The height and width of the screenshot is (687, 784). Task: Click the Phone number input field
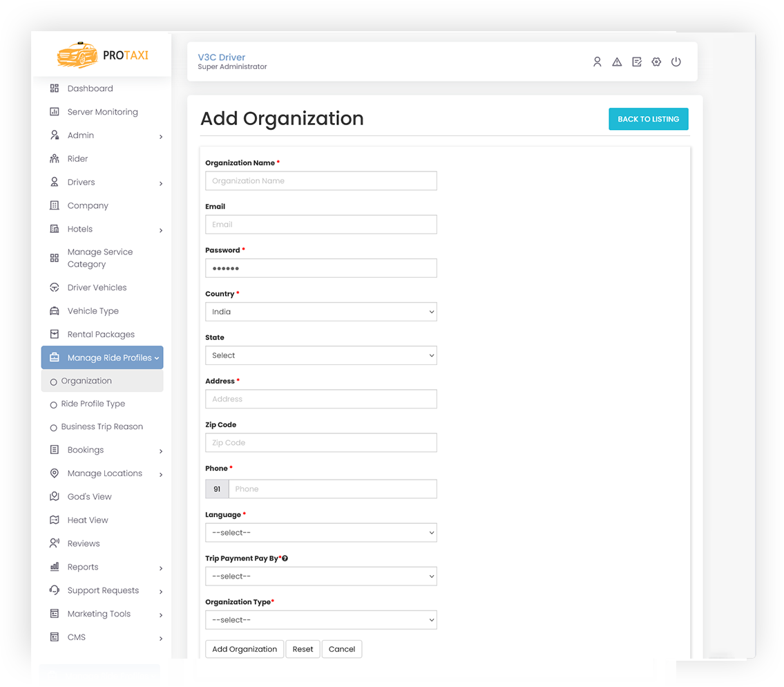pyautogui.click(x=332, y=489)
